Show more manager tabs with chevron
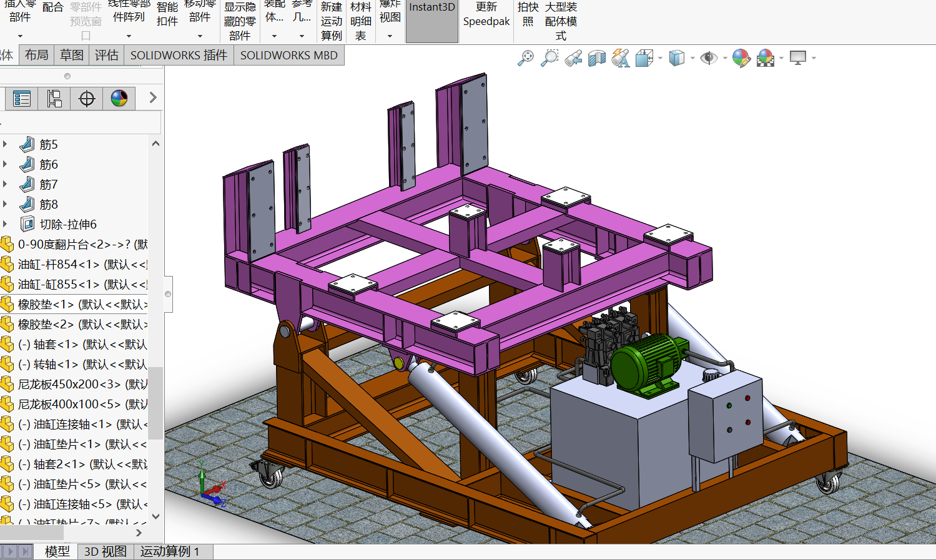The image size is (936, 560). pos(152,97)
